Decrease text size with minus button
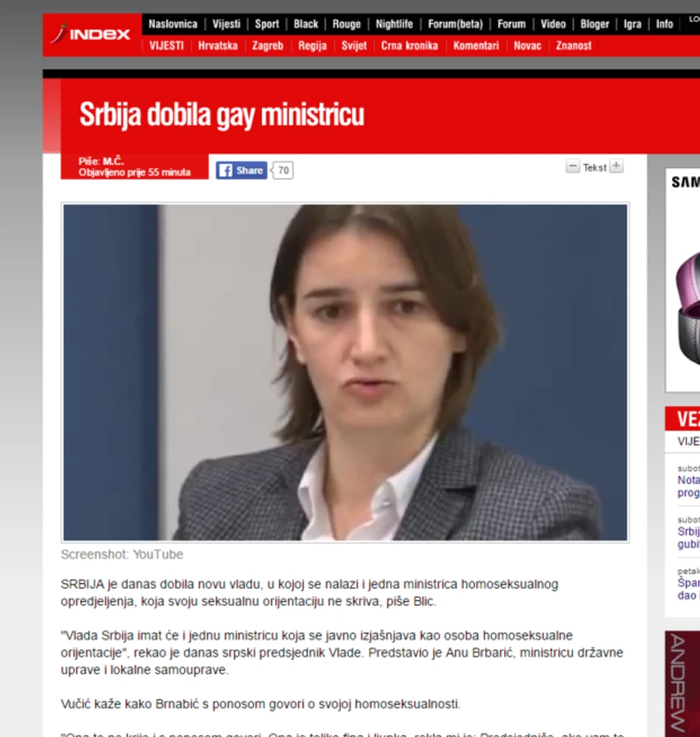The image size is (700, 737). tap(572, 167)
